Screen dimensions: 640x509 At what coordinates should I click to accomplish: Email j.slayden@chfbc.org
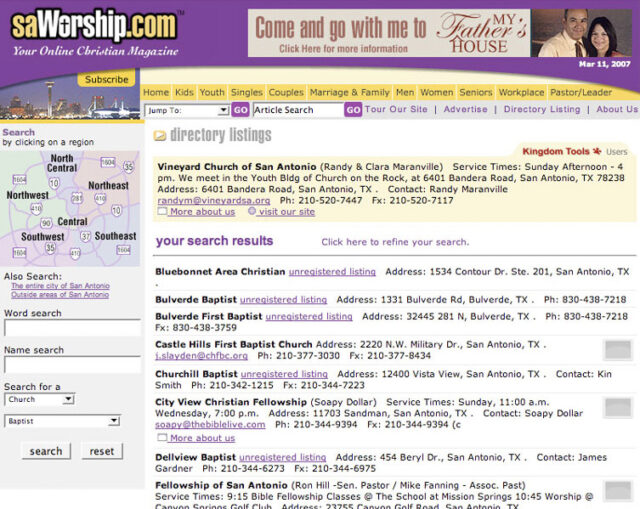(201, 356)
